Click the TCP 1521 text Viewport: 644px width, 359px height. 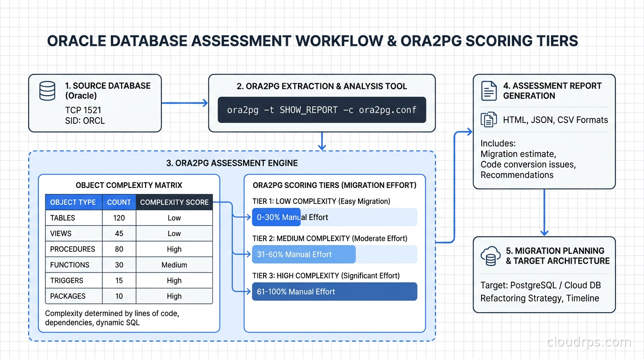83,110
